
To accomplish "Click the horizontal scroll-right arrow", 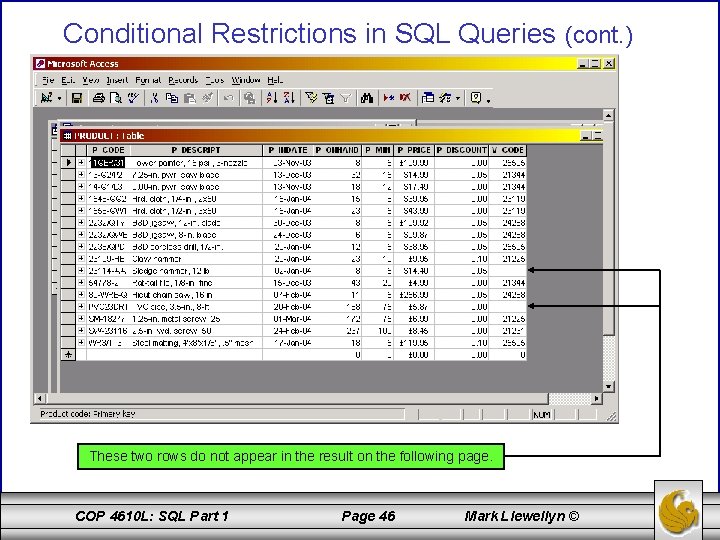I will pos(596,399).
